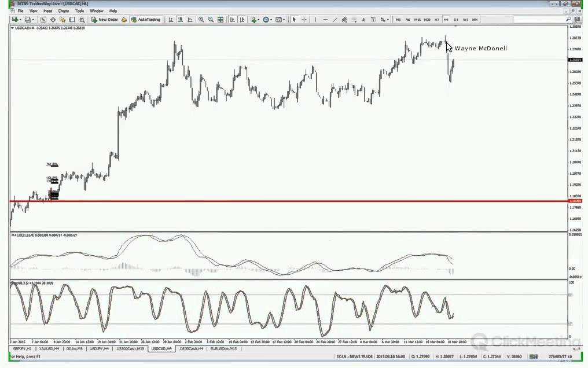
Task: Open the search magnifier icon
Action: [x=568, y=19]
